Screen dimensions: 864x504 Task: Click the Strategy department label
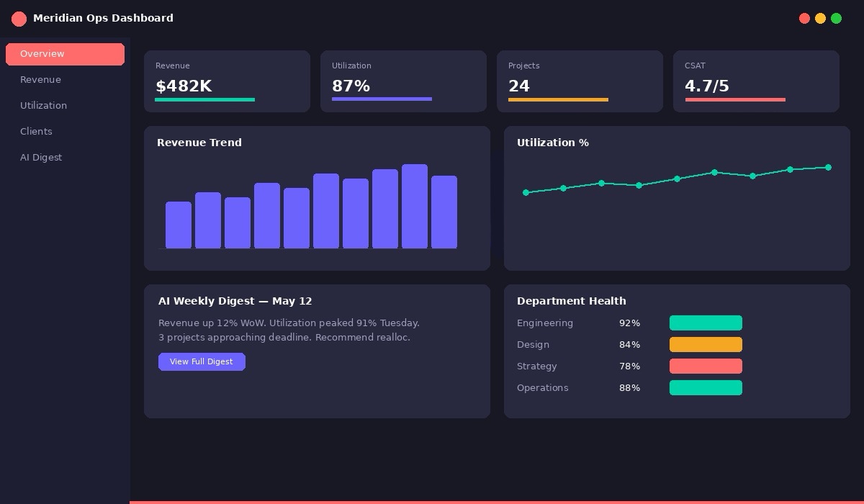click(536, 366)
